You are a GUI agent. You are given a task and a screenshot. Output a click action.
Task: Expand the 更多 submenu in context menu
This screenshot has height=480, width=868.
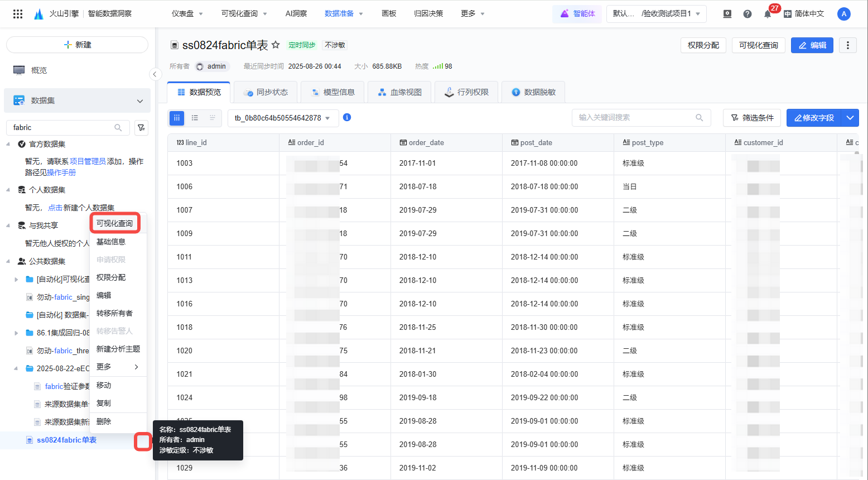[118, 367]
